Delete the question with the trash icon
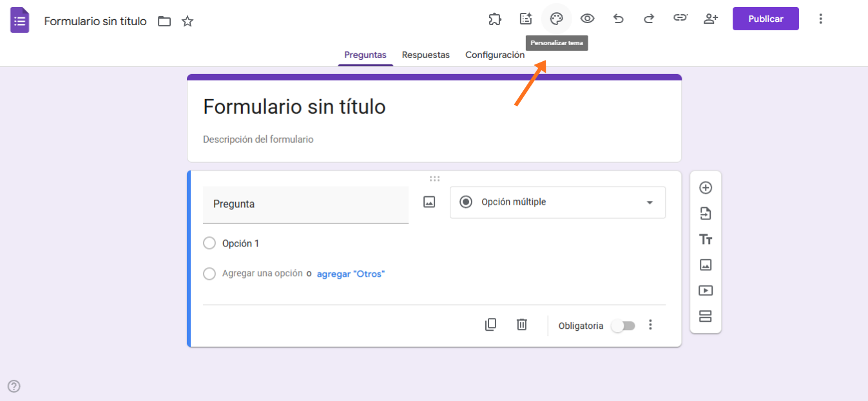The width and height of the screenshot is (868, 401). click(x=521, y=324)
